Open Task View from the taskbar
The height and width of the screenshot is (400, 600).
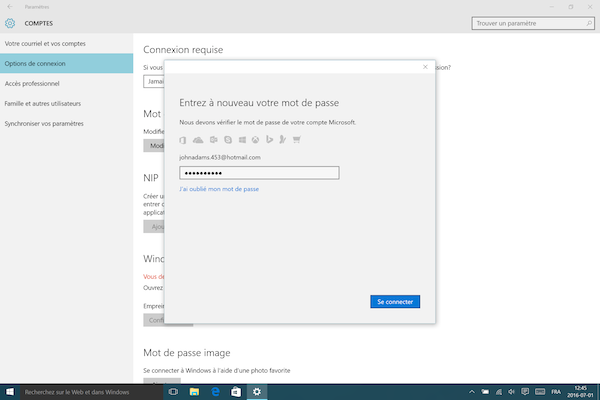(x=173, y=392)
